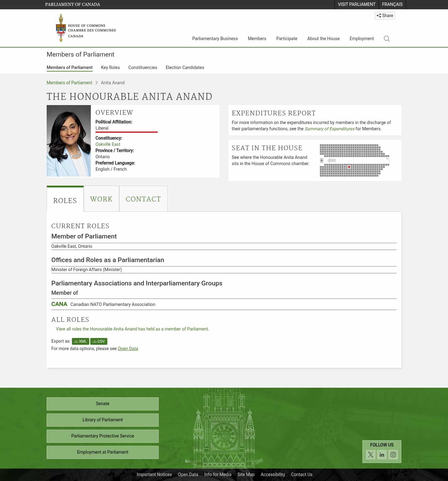Open the LinkedIn follow link
This screenshot has width=448, height=481.
[382, 454]
